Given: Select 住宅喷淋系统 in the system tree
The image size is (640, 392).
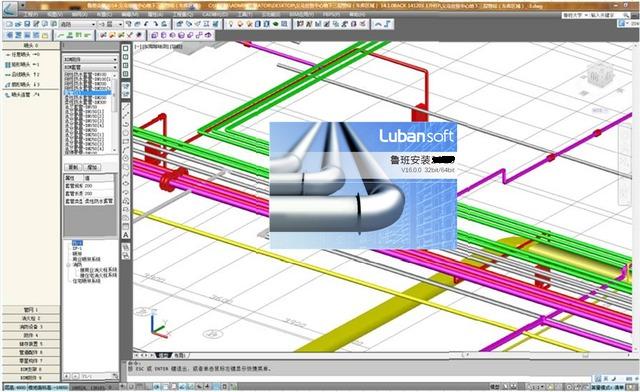Looking at the screenshot, I should click(x=87, y=281).
